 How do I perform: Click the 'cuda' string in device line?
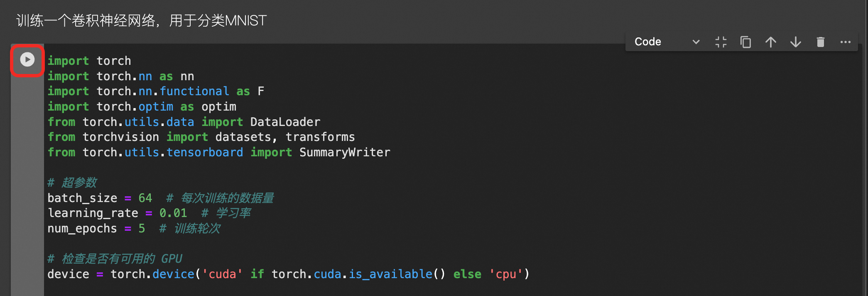pyautogui.click(x=222, y=274)
